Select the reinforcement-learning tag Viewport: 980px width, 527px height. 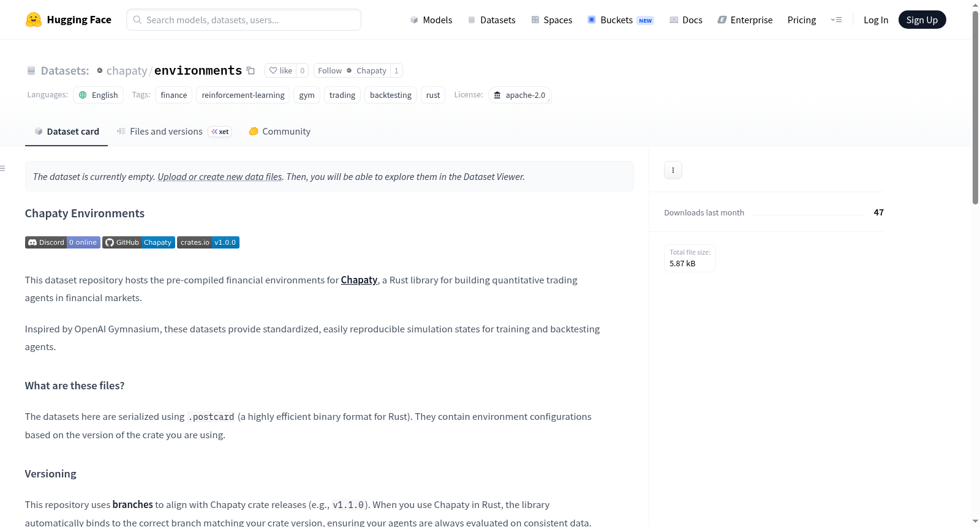click(243, 95)
